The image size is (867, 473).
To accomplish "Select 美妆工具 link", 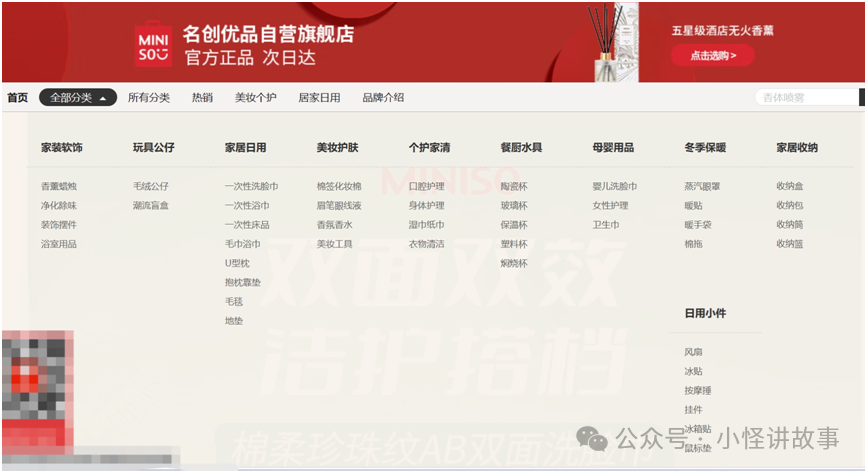I will tap(335, 244).
